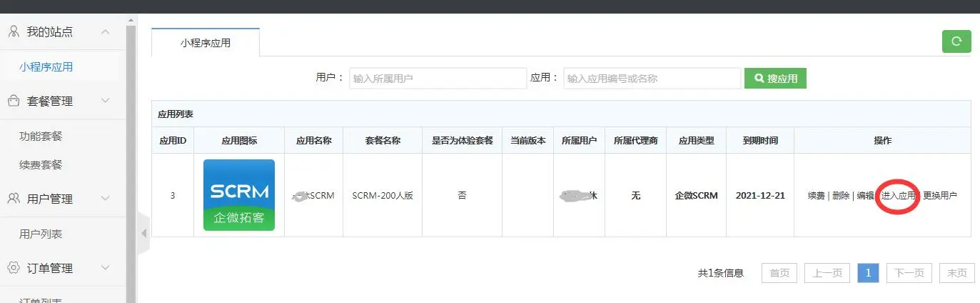
Task: Click the 上一页 pagination button
Action: 827,272
